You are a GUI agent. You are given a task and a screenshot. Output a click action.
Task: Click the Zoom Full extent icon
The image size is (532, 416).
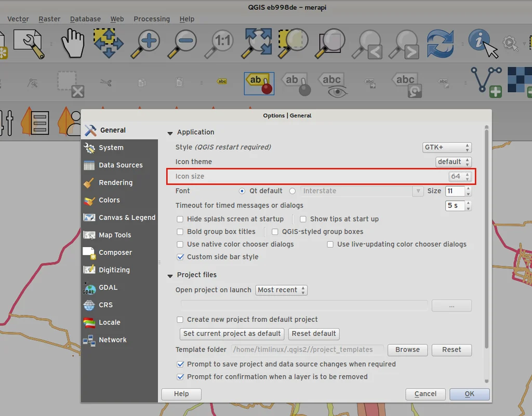(x=258, y=43)
